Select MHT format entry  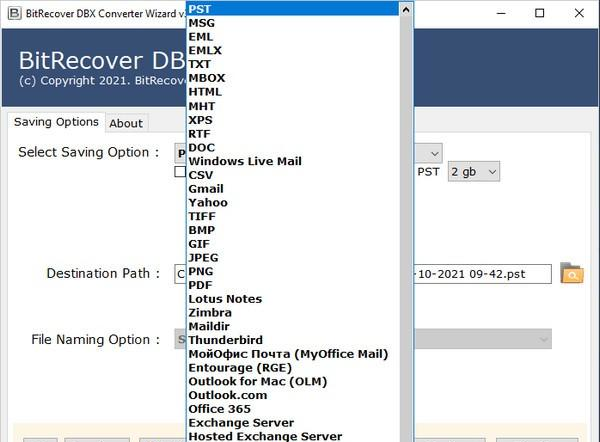(293, 106)
